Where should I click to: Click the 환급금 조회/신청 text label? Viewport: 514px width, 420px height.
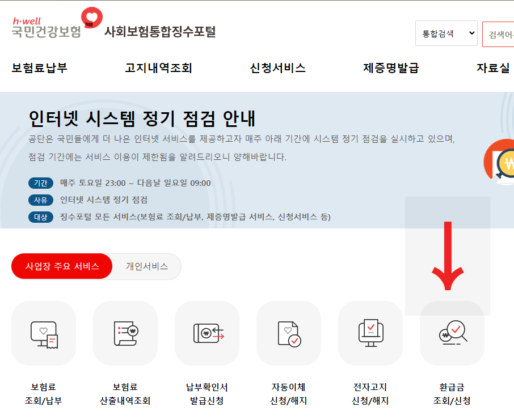coord(452,394)
